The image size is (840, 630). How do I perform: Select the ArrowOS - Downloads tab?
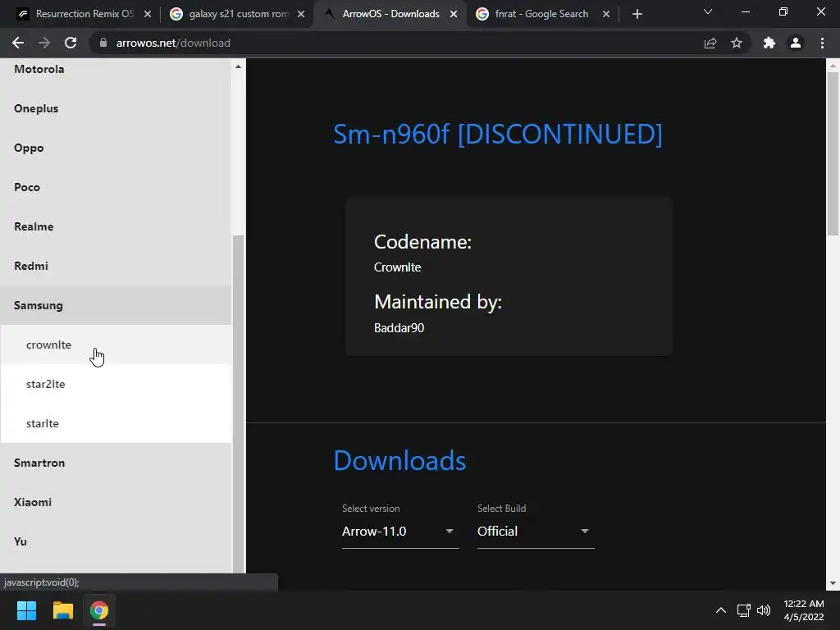[x=390, y=14]
